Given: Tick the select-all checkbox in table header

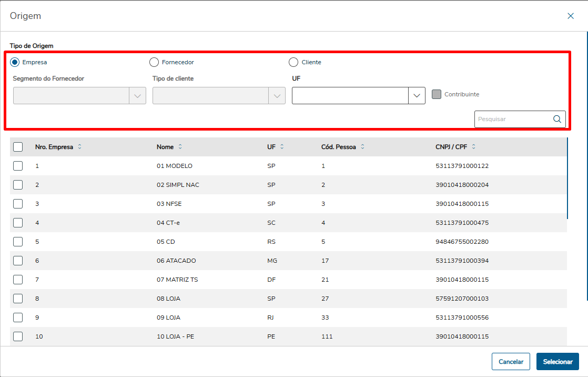Looking at the screenshot, I should click(18, 147).
